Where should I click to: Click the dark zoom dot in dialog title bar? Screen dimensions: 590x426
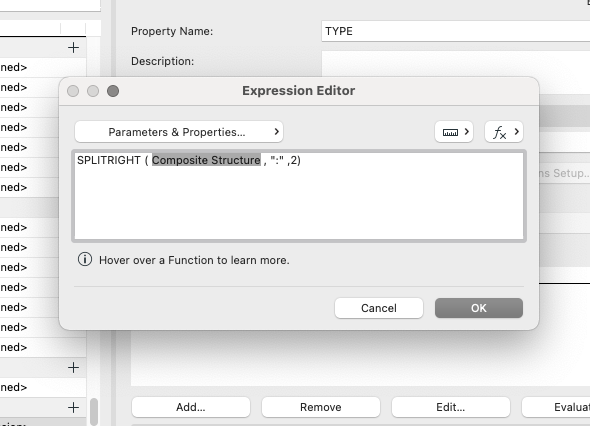[113, 91]
